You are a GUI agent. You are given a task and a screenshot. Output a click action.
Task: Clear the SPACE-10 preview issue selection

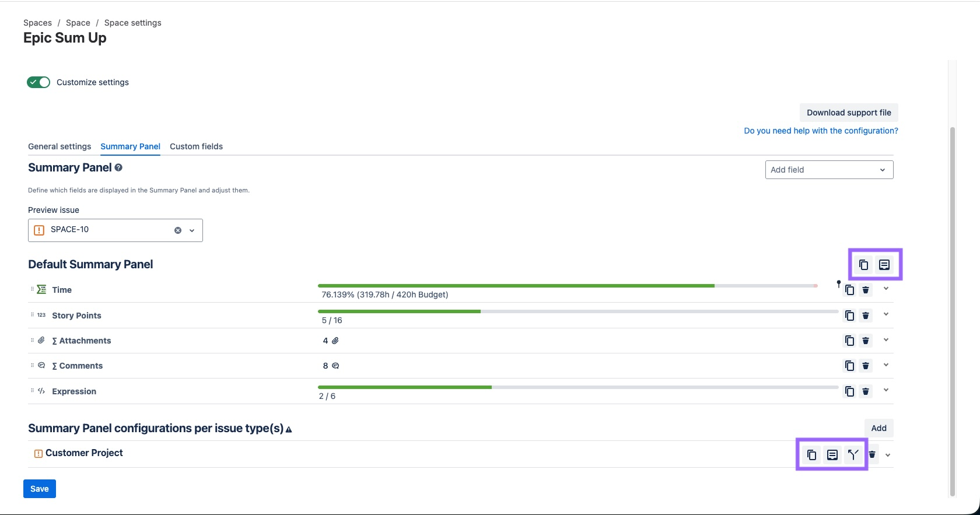178,230
